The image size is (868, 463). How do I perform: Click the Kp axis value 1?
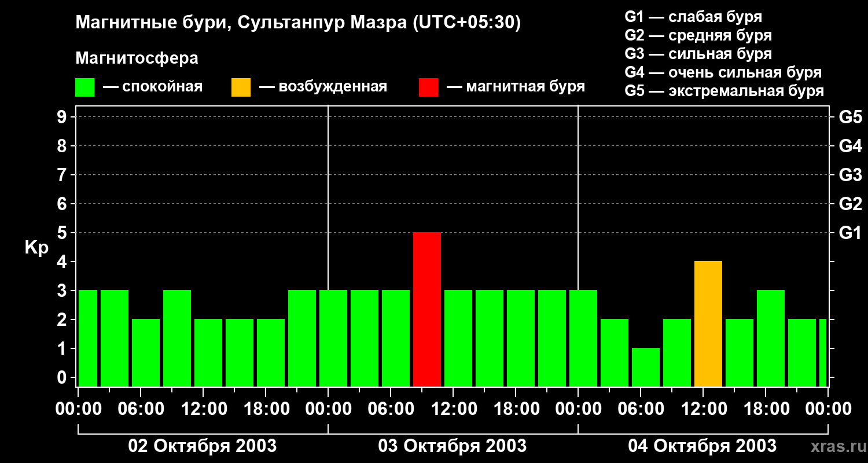point(63,349)
